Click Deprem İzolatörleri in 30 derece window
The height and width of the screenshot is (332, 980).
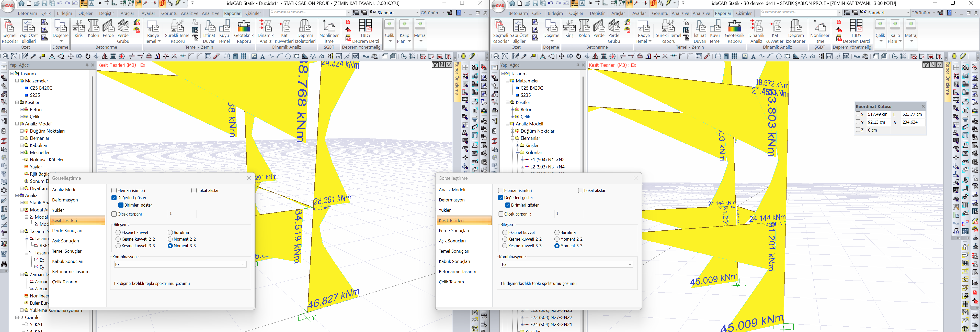[796, 31]
